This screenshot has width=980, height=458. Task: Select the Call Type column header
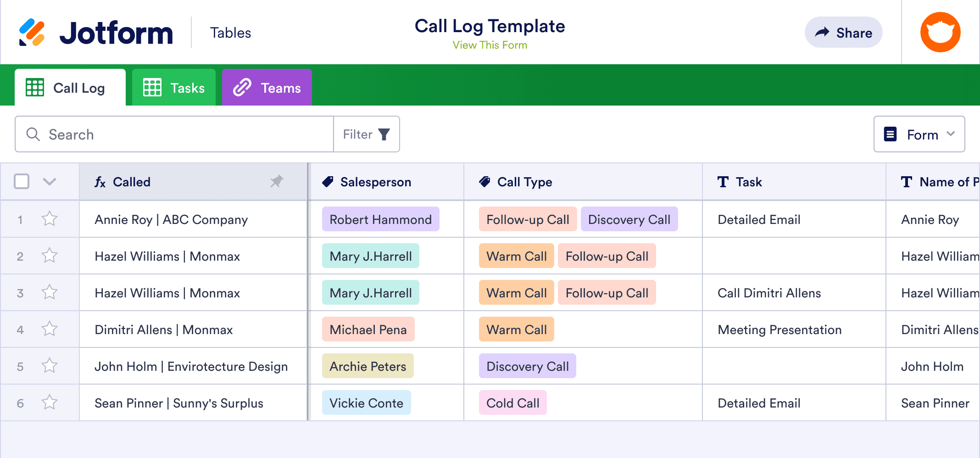point(583,182)
